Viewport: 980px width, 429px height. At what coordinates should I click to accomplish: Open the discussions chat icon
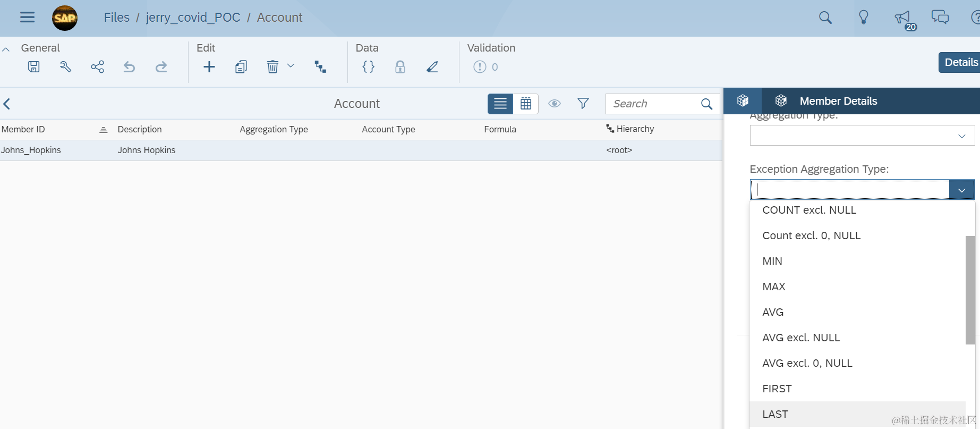(x=940, y=17)
